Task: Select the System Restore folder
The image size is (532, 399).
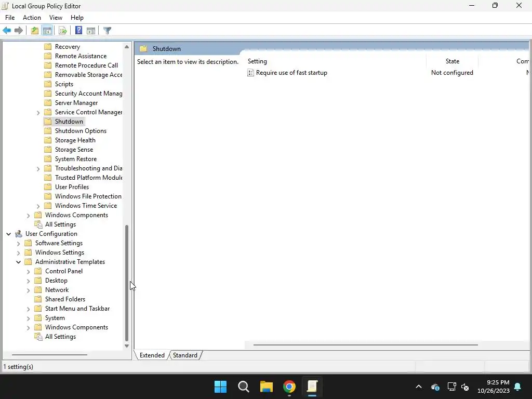Action: (76, 159)
